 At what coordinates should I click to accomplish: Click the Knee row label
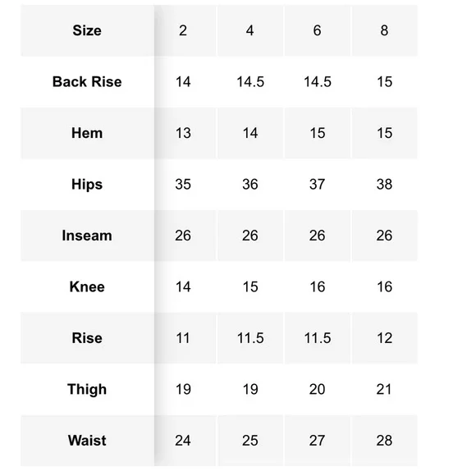click(87, 287)
